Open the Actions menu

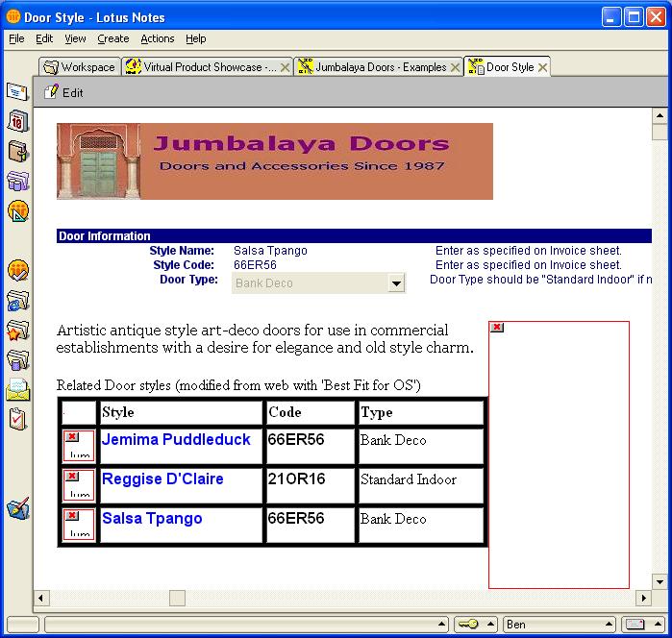157,38
